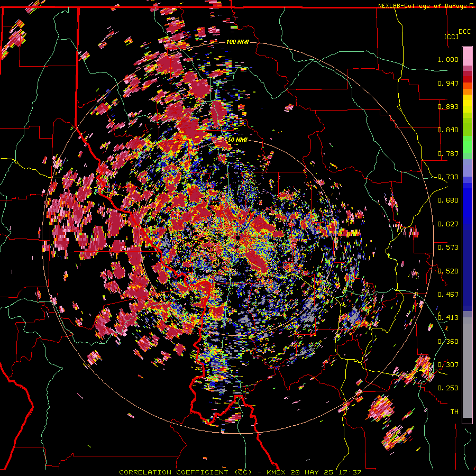Click the CORRELATION COEFFICIENT (CC) caption text
476x476 pixels.
point(185,472)
